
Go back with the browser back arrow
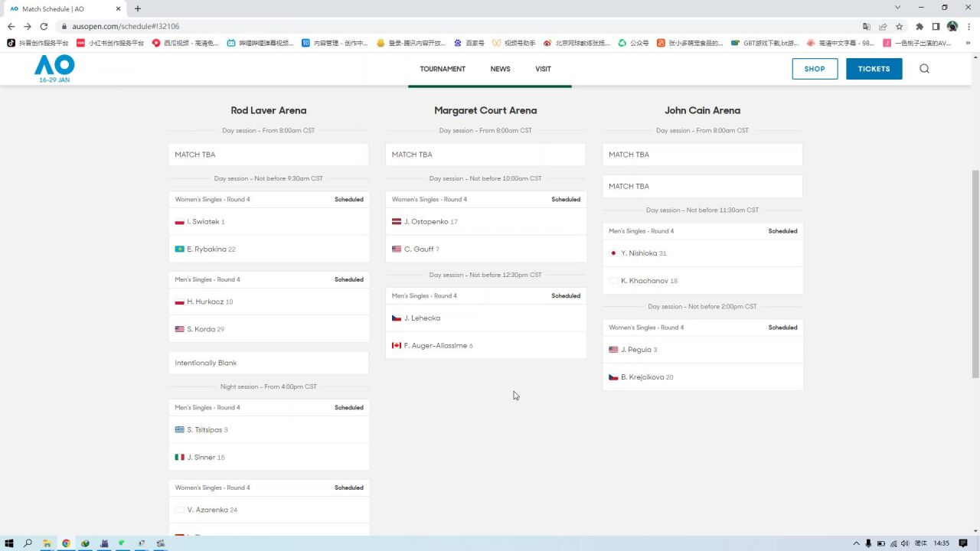11,26
